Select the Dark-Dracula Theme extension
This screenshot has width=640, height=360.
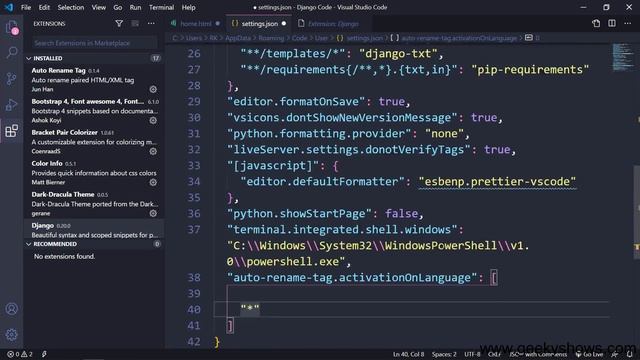coord(94,204)
